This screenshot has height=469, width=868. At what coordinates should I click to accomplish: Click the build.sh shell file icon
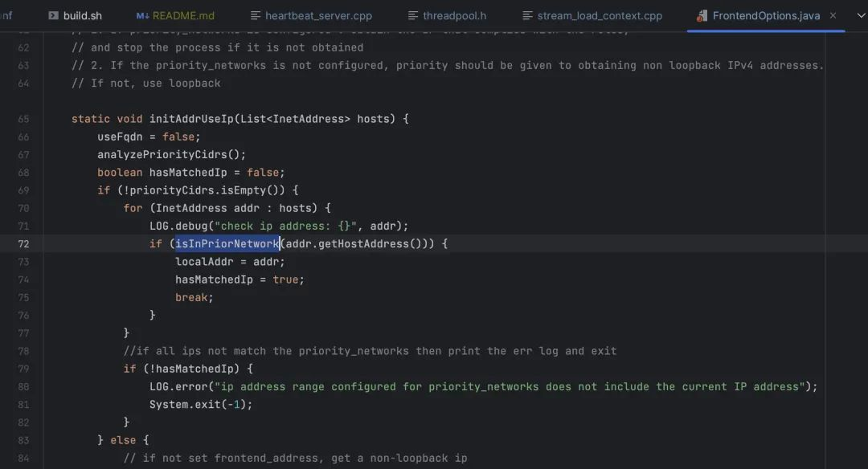click(53, 15)
